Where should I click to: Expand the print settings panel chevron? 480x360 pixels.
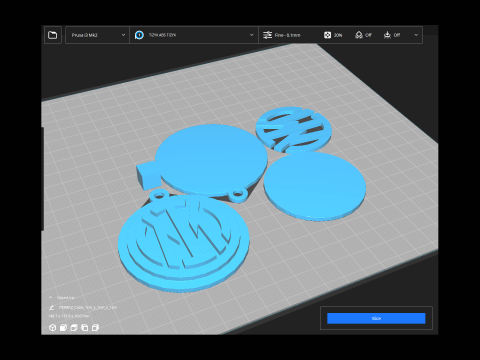(x=416, y=35)
